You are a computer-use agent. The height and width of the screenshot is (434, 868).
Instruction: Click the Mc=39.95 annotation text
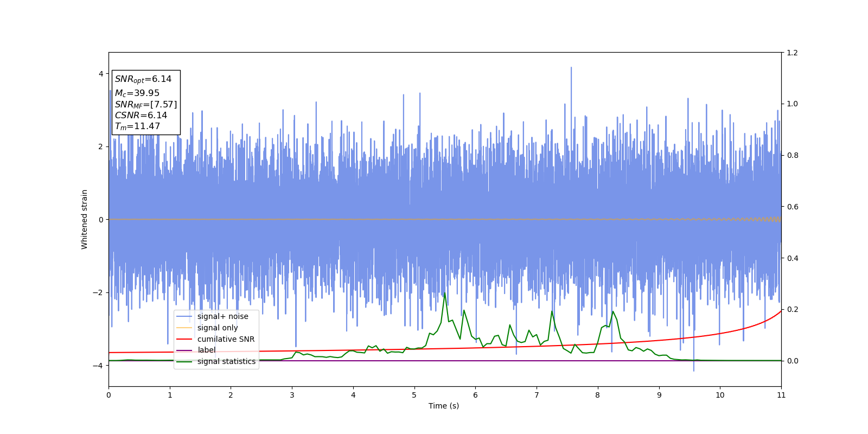(x=137, y=93)
